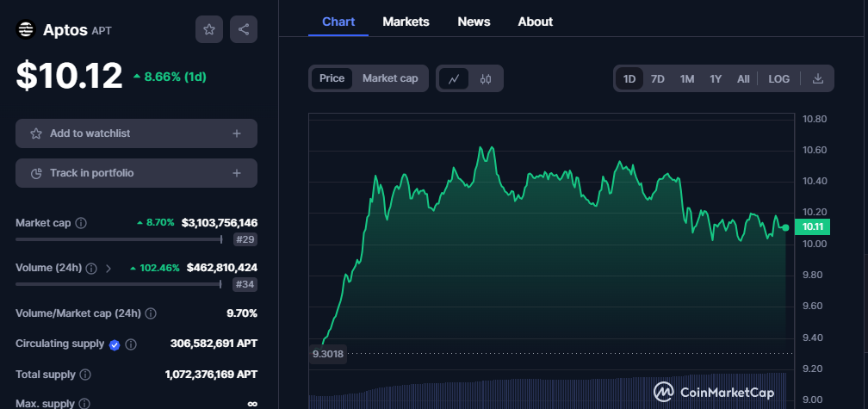Click the Track in portfolio button
Viewport: 868px width, 409px height.
click(x=136, y=173)
